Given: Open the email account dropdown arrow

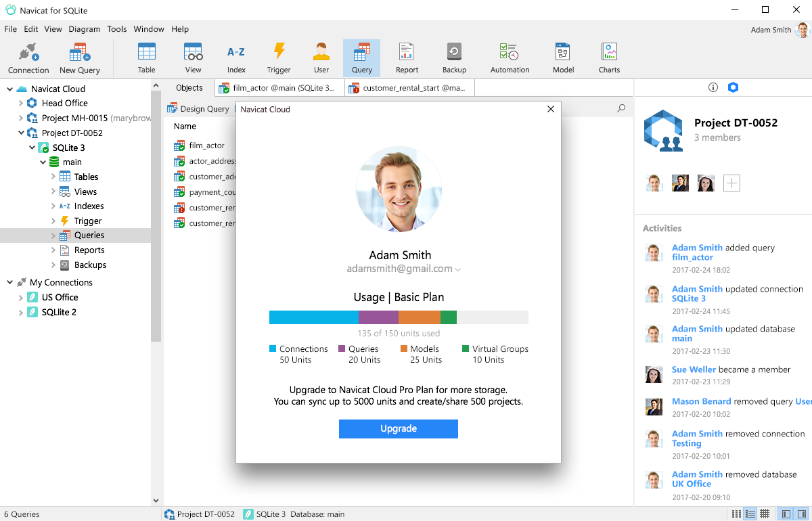Looking at the screenshot, I should (458, 269).
